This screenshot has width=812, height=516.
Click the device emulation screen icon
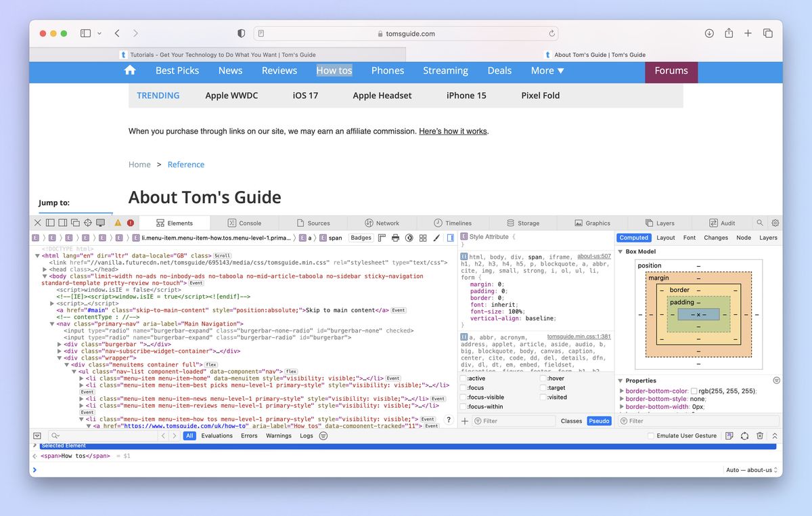pos(101,222)
